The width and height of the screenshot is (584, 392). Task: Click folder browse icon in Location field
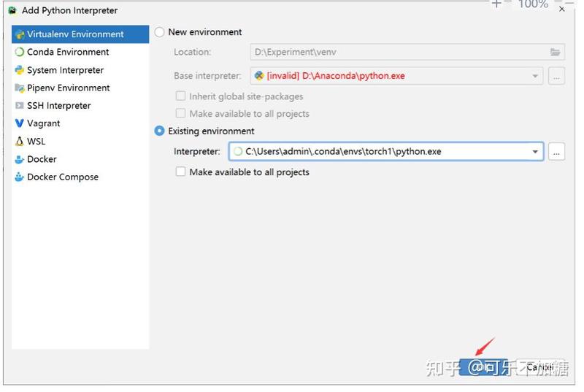[x=556, y=52]
